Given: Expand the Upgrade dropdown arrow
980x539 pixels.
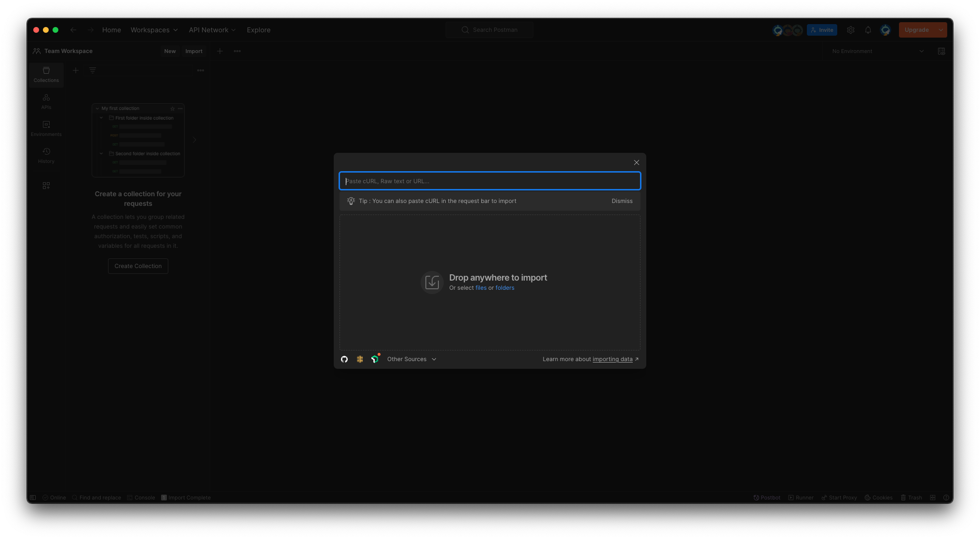Looking at the screenshot, I should pyautogui.click(x=941, y=30).
